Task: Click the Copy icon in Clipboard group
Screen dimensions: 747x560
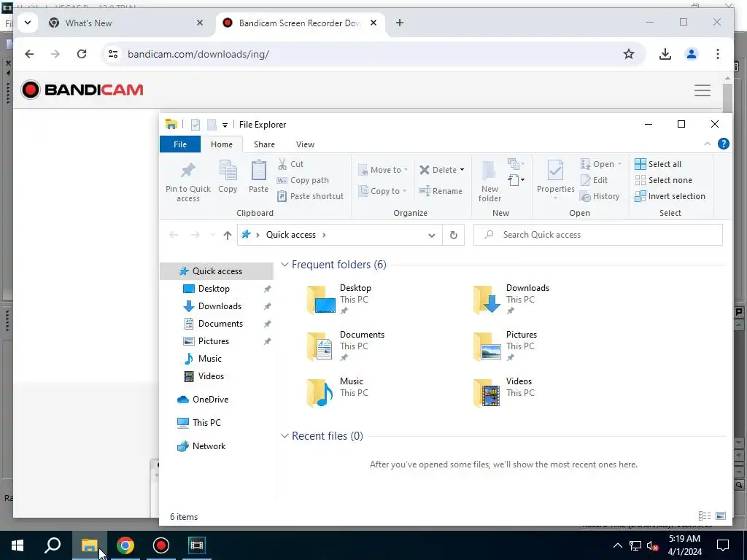Action: coord(228,176)
